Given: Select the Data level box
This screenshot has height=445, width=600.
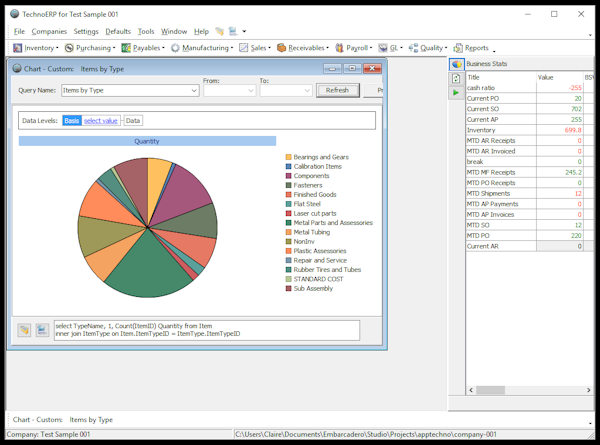Looking at the screenshot, I should pyautogui.click(x=133, y=121).
